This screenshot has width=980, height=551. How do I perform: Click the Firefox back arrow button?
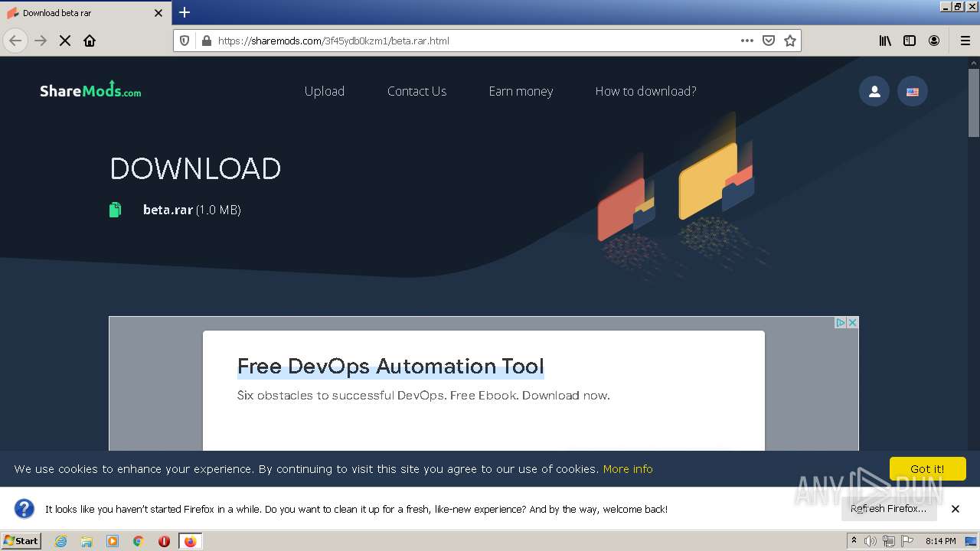click(15, 41)
